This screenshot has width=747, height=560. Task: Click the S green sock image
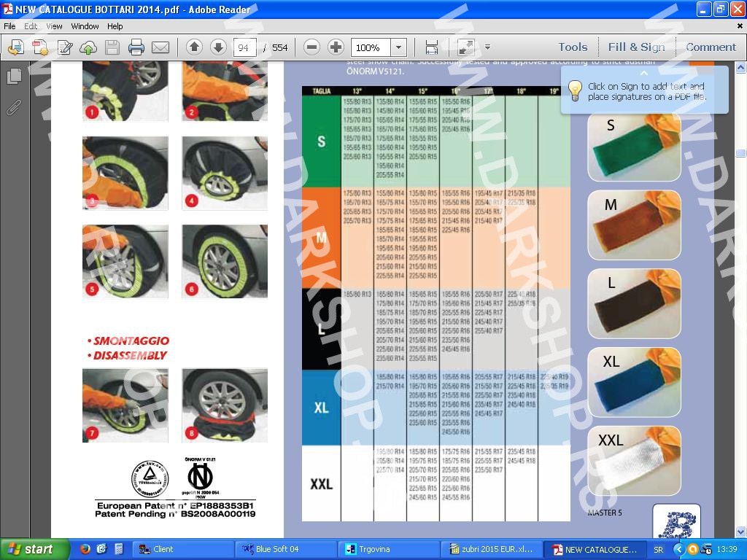tap(634, 146)
